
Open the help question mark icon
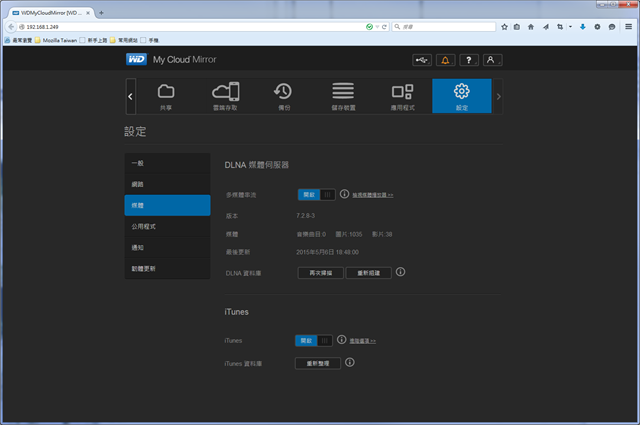(469, 60)
